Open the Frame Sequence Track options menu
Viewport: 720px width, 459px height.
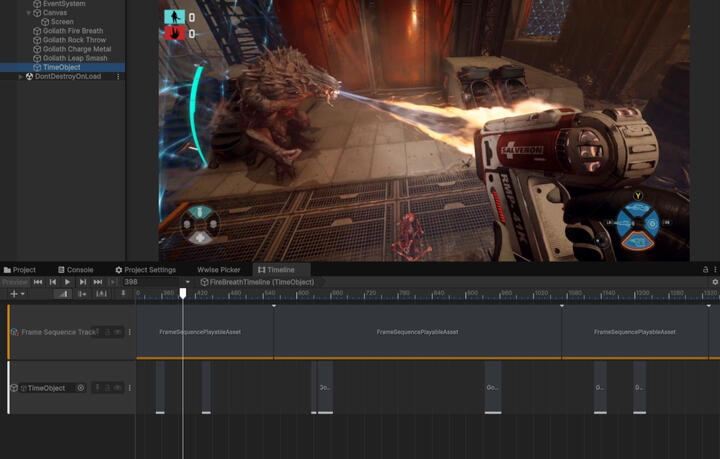[129, 332]
